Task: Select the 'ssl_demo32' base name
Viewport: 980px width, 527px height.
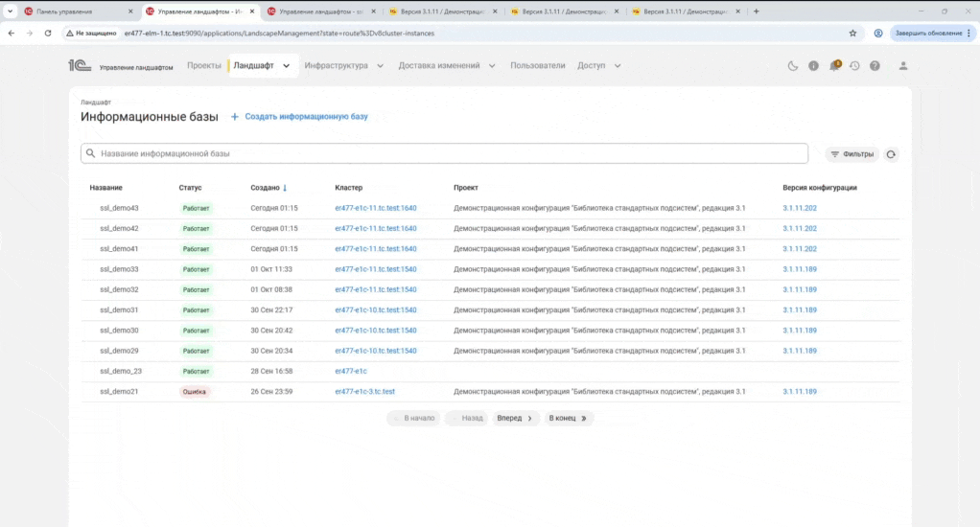Action: click(x=119, y=289)
